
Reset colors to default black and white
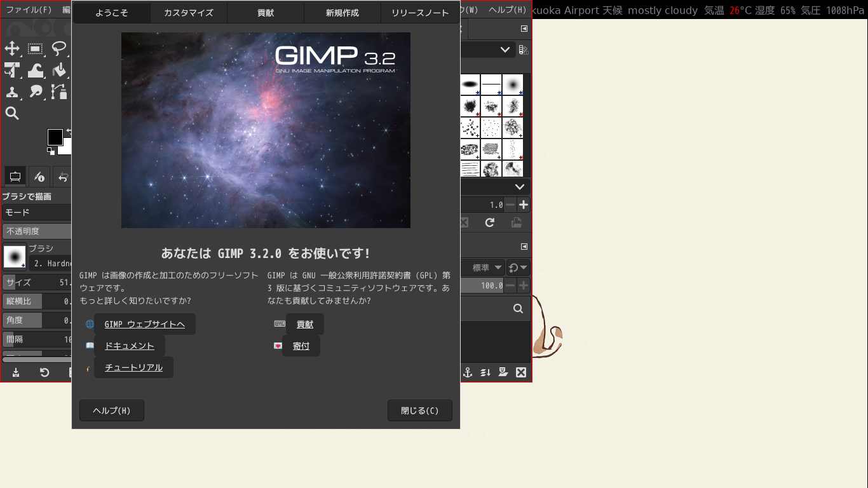click(51, 151)
